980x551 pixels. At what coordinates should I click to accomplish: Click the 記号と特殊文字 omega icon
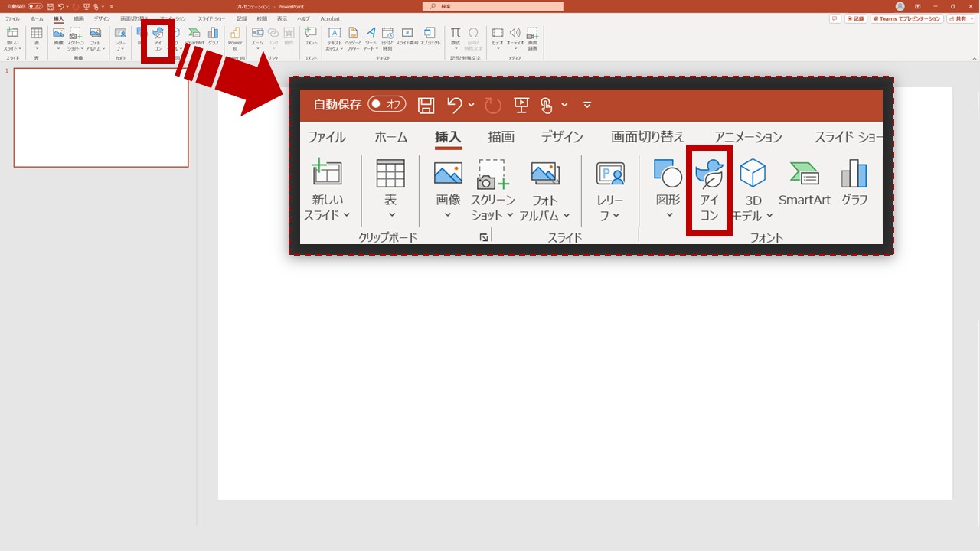473,33
